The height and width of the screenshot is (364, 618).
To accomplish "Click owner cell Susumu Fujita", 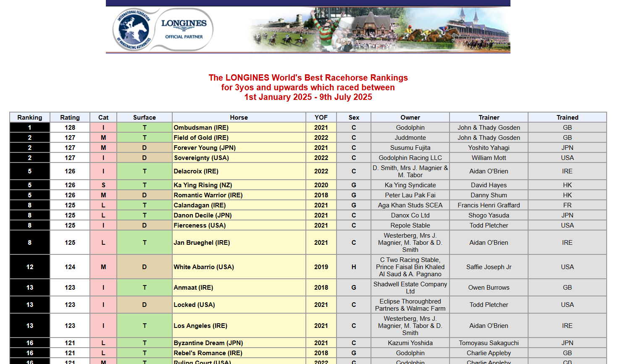I will pos(410,148).
